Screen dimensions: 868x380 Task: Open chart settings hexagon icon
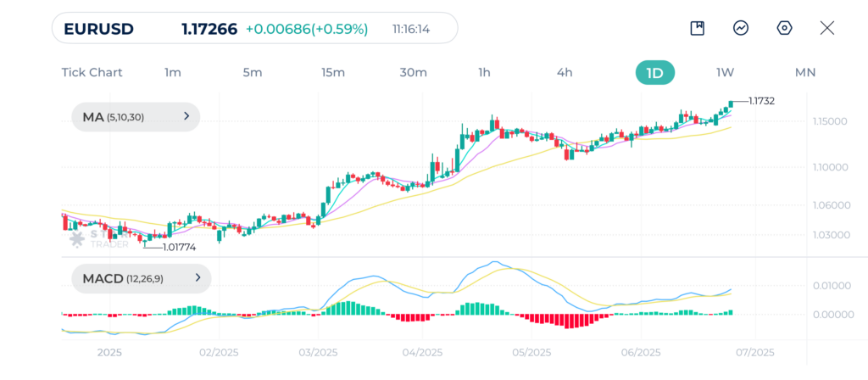[784, 28]
